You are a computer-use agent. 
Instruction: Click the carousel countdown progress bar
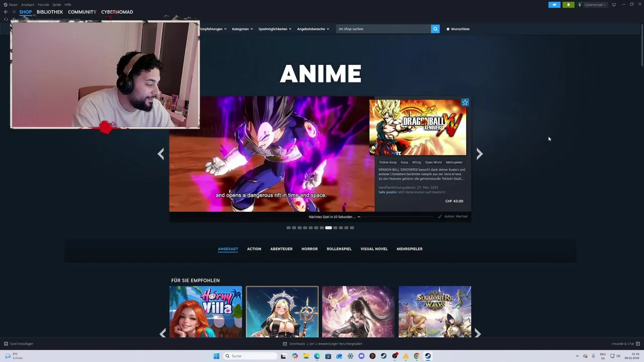coord(395,217)
